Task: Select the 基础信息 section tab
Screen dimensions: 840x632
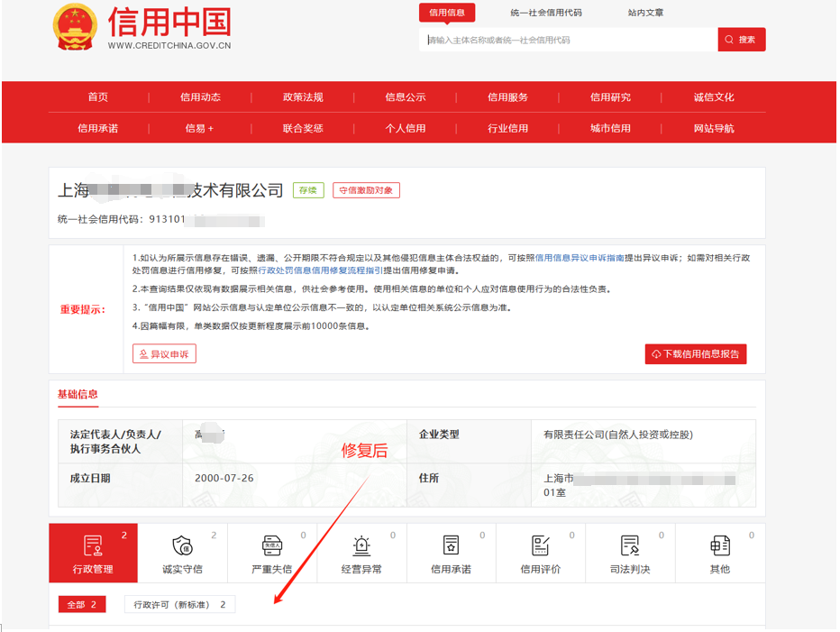Action: coord(78,395)
